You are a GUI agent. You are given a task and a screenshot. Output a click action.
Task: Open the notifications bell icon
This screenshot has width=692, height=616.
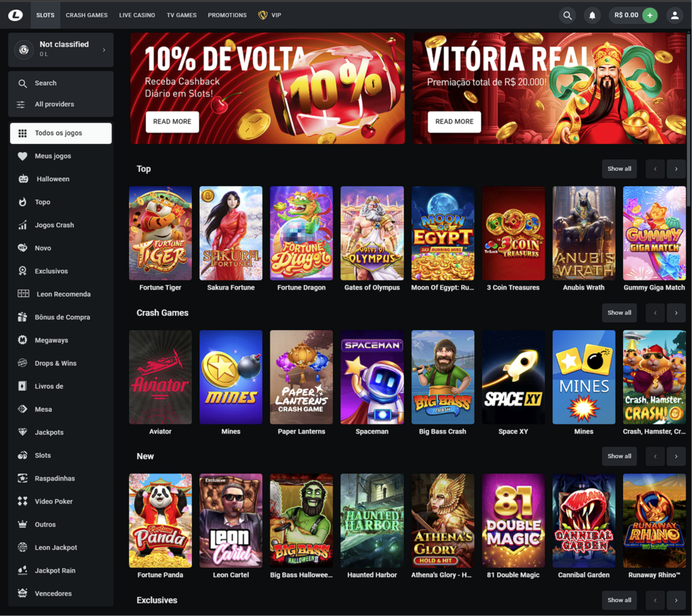click(592, 16)
